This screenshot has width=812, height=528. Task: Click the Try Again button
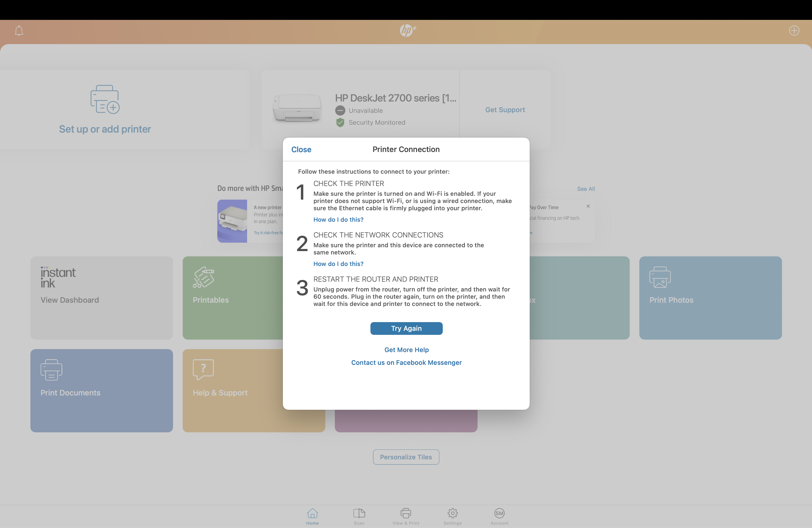click(406, 328)
